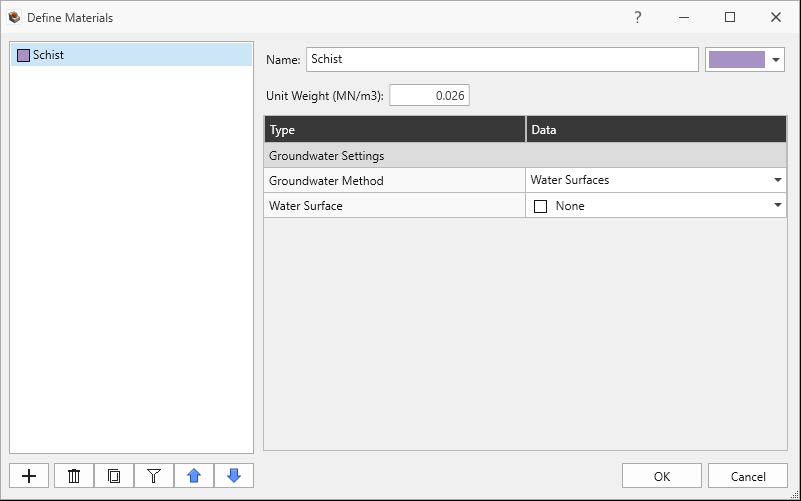
Task: Click the Define Materials app icon
Action: tap(14, 17)
